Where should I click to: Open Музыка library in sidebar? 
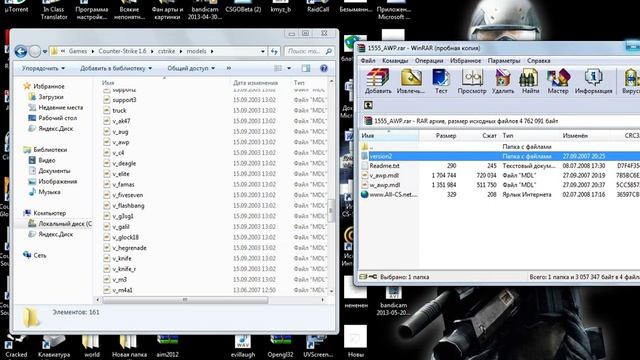[x=44, y=192]
